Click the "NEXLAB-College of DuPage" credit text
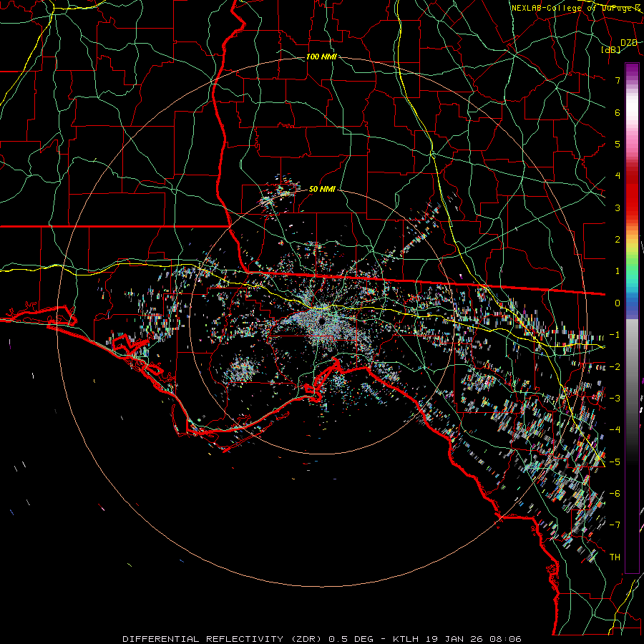 pos(571,8)
